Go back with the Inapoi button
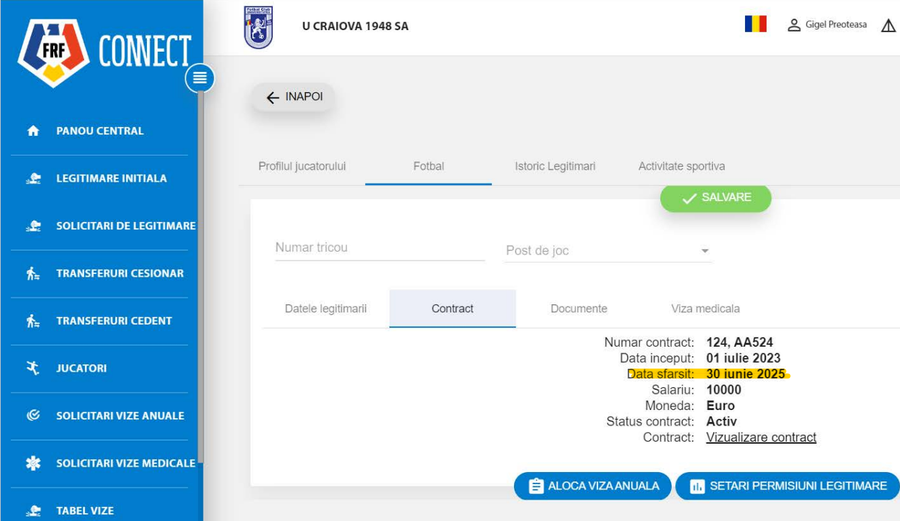Viewport: 900px width, 521px height. coord(293,97)
